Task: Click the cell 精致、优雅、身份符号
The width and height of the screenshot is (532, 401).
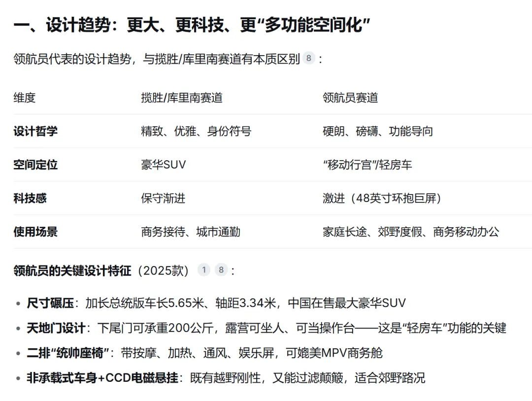Action: coord(196,131)
